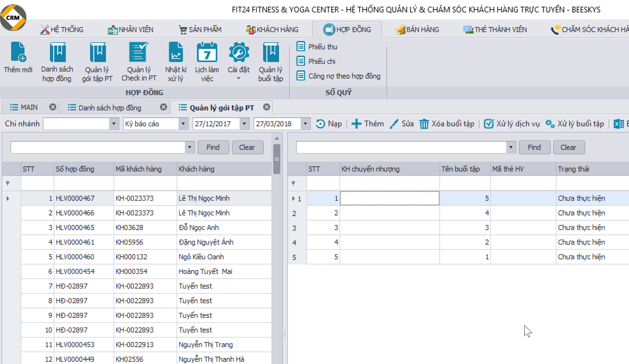The image size is (629, 364).
Task: Click the Cài đặt gear icon
Action: coord(239,52)
